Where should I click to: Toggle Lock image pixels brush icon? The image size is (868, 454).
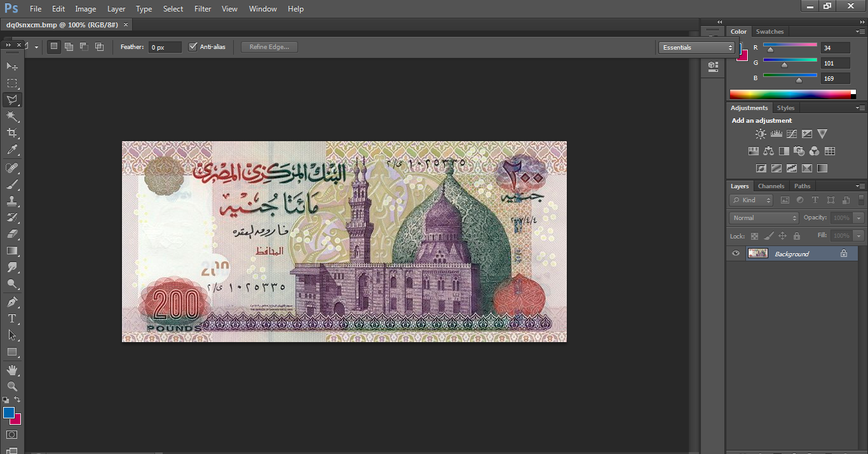pos(769,236)
